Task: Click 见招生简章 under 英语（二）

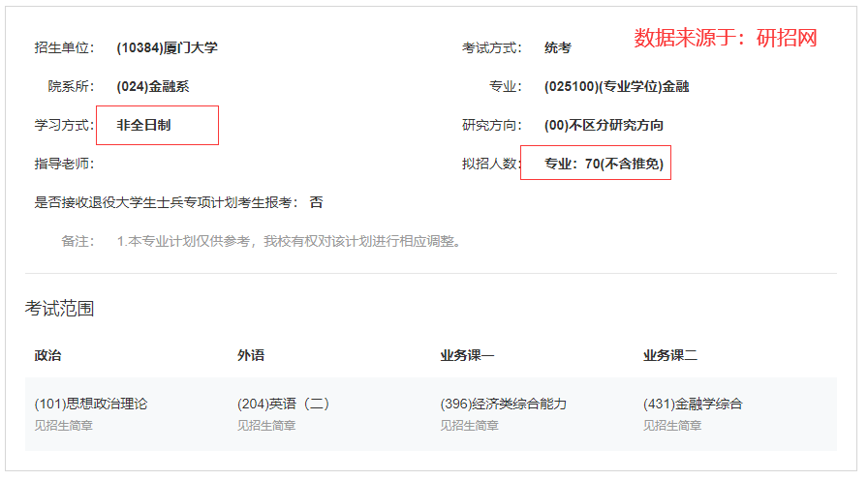Action: 266,426
